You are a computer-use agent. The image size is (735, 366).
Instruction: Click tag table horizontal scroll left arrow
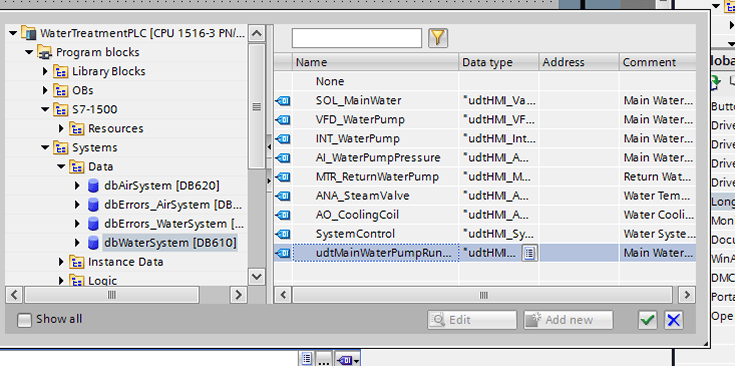pyautogui.click(x=283, y=295)
